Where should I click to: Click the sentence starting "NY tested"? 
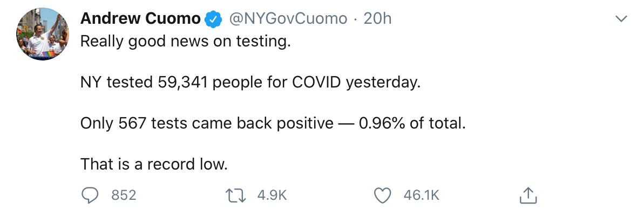[x=249, y=83]
